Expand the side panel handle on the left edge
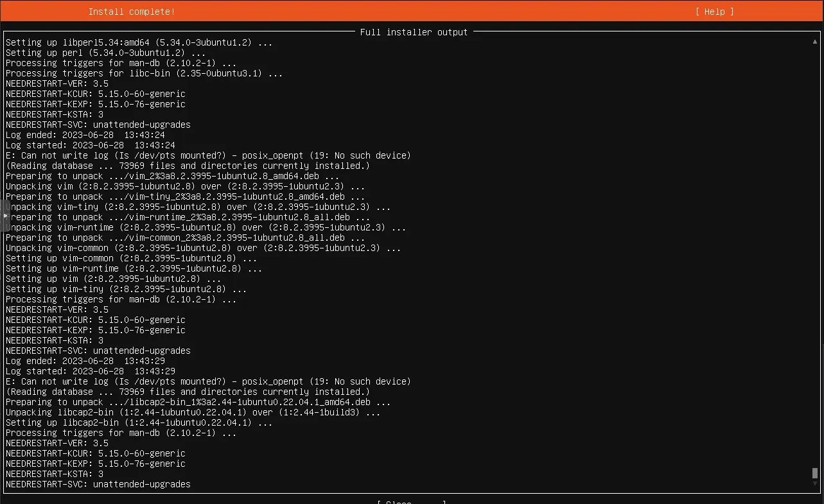 pos(5,216)
